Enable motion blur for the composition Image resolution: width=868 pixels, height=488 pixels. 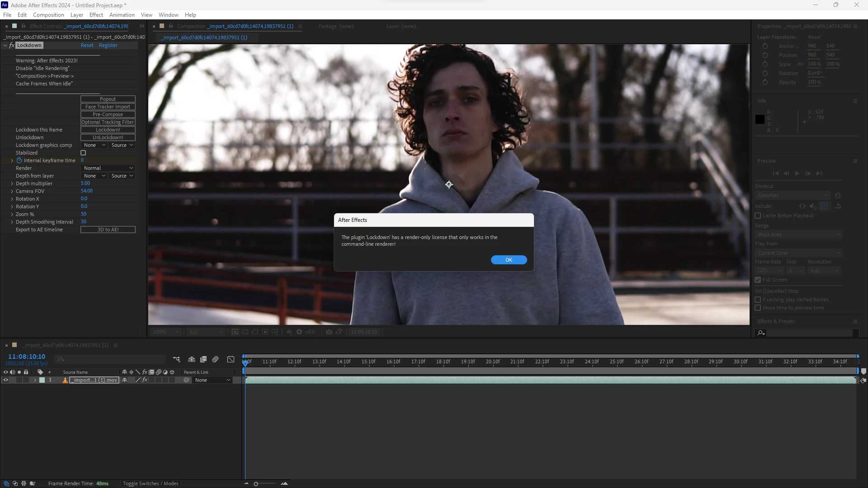tap(215, 359)
